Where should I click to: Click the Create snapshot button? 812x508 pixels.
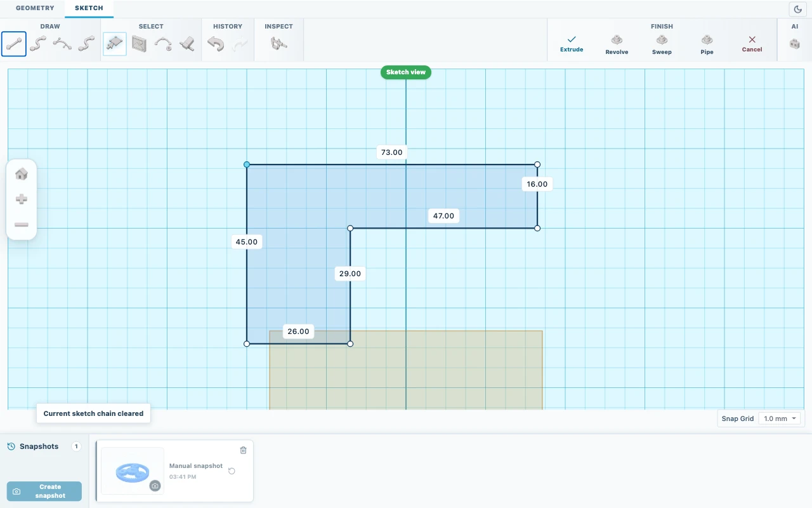[x=44, y=491]
